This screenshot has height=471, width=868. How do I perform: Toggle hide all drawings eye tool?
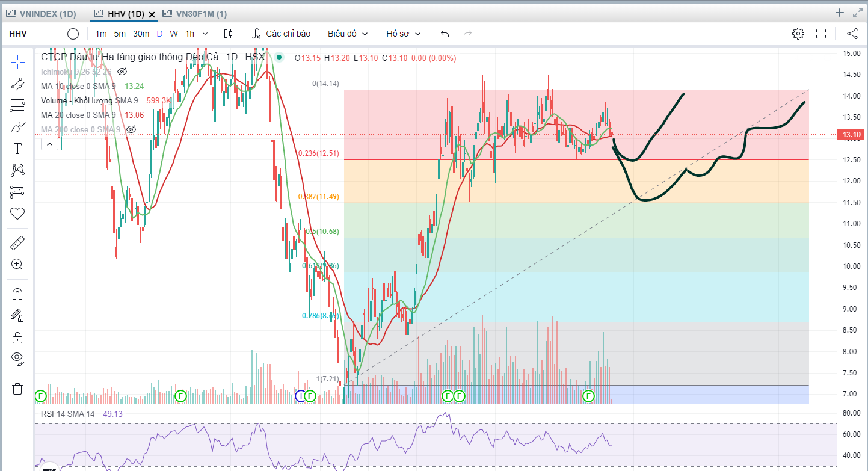point(17,359)
